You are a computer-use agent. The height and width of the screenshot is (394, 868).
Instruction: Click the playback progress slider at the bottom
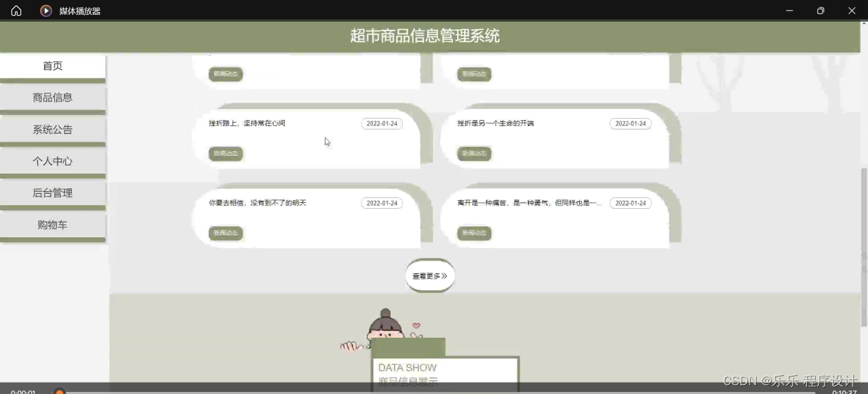[x=58, y=391]
